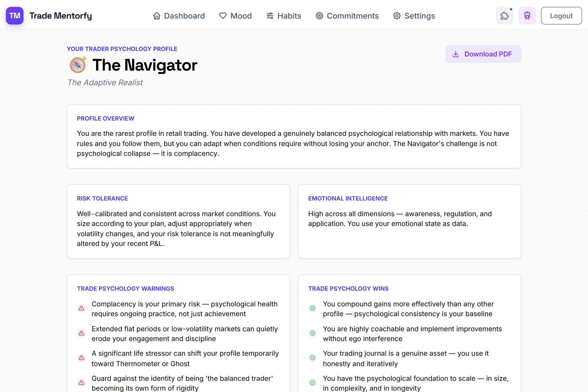Viewport: 588px width, 392px height.
Task: Click the 'EMOTIONAL INTELLIGENCE' card heading
Action: (348, 199)
